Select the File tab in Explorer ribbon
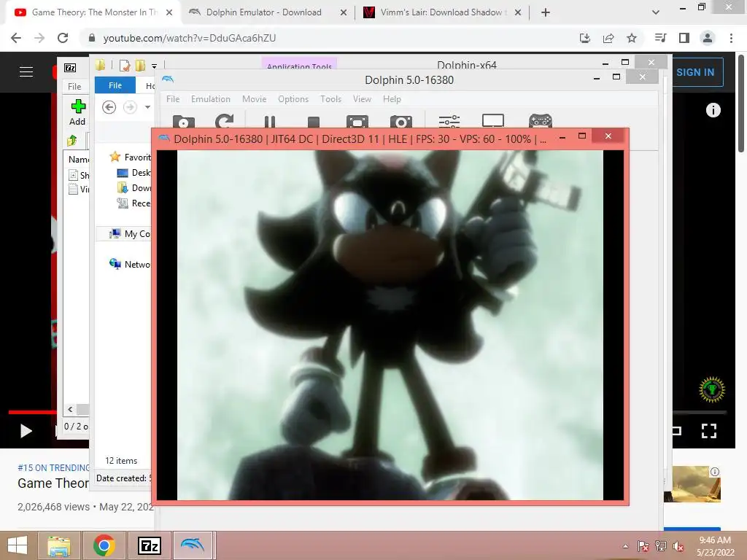747x560 pixels. tap(115, 85)
